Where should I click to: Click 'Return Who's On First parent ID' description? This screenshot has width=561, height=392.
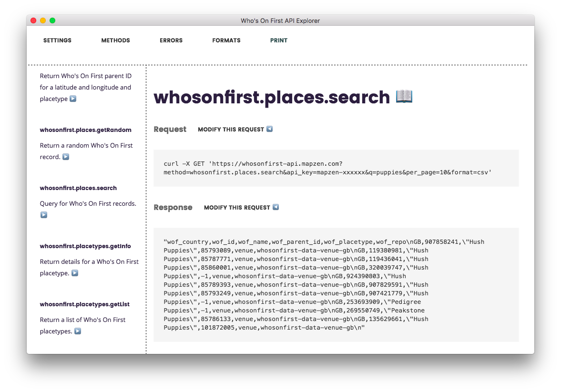[85, 87]
